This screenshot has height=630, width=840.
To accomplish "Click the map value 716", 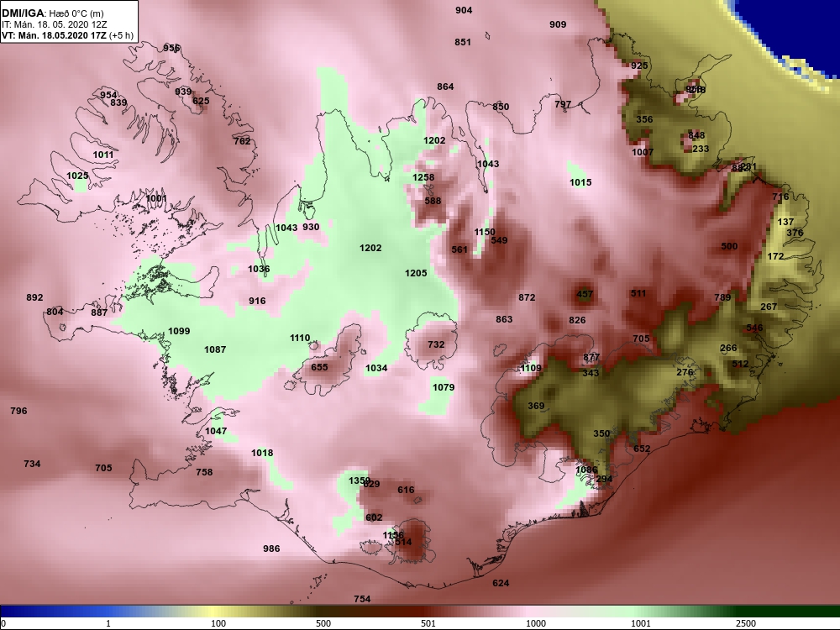I will [780, 197].
